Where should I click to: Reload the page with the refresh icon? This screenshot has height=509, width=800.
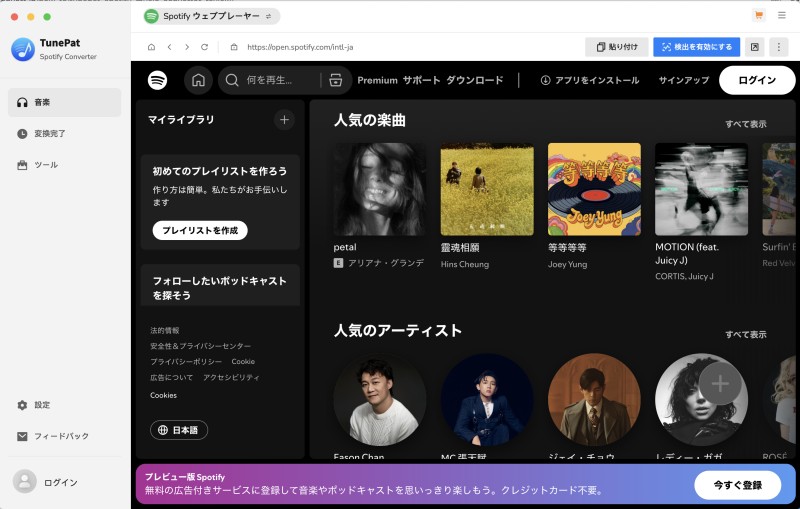pos(205,47)
